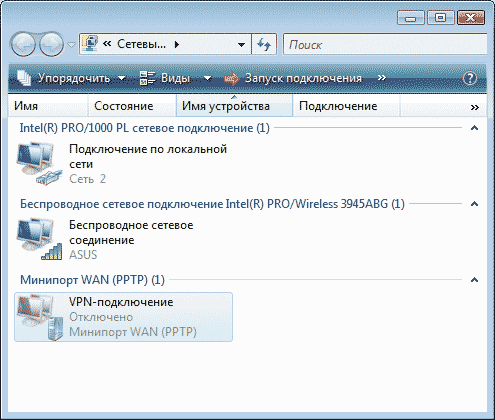The width and height of the screenshot is (495, 420).
Task: Collapse the Минипорт WAN (PPTP) group
Action: tap(474, 280)
